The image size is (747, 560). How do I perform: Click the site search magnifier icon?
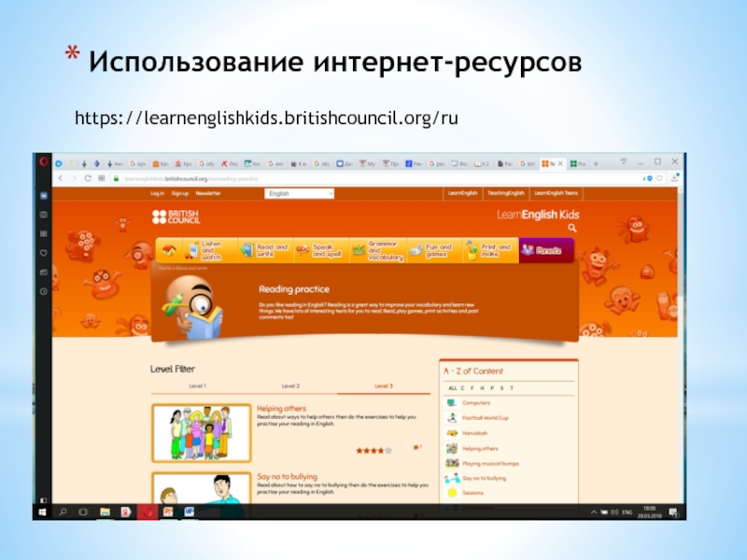point(572,228)
